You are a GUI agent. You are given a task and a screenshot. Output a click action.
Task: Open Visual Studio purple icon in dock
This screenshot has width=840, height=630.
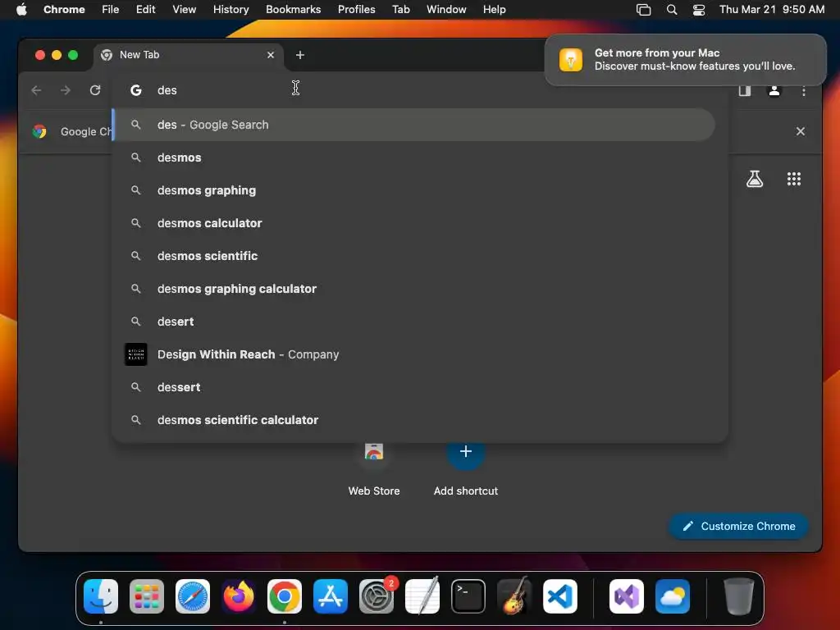point(627,596)
